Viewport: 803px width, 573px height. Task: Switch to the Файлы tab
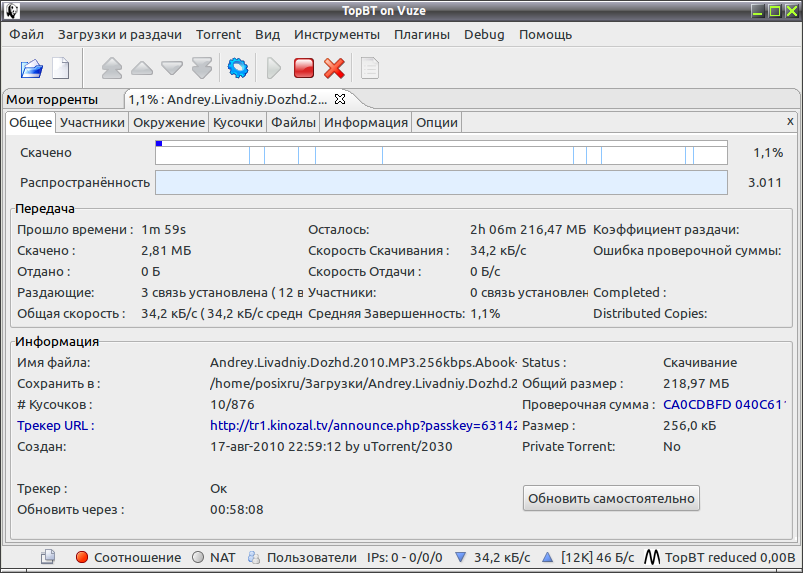click(293, 122)
